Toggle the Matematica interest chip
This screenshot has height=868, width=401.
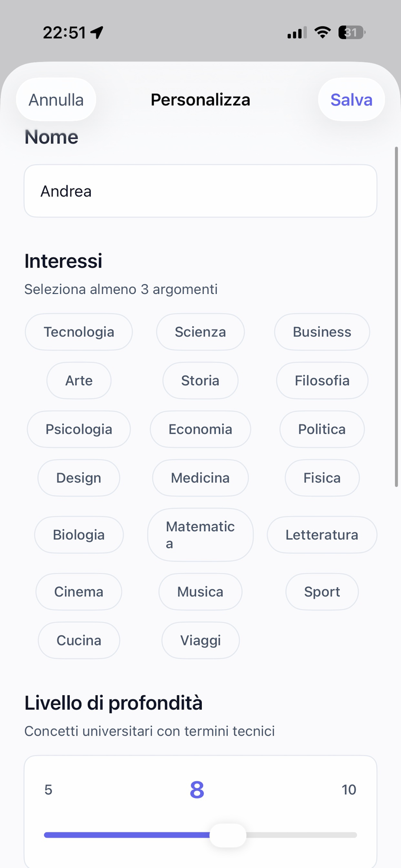point(200,535)
